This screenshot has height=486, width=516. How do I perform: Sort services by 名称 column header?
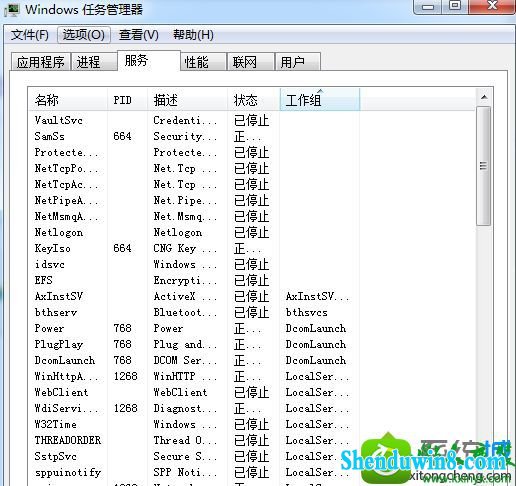click(x=68, y=100)
